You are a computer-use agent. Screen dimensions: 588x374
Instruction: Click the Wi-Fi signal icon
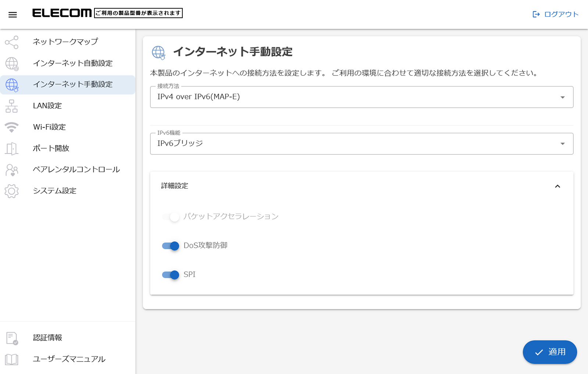tap(12, 127)
